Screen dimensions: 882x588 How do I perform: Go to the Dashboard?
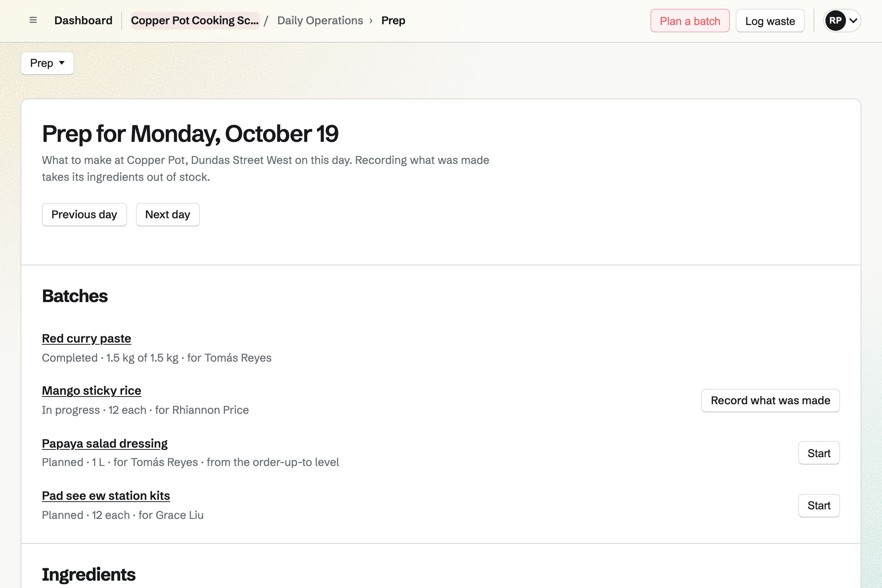tap(83, 20)
